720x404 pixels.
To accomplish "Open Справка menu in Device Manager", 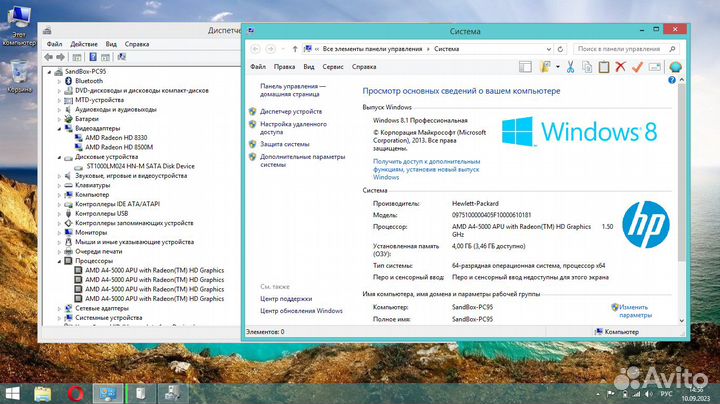I will pyautogui.click(x=137, y=44).
